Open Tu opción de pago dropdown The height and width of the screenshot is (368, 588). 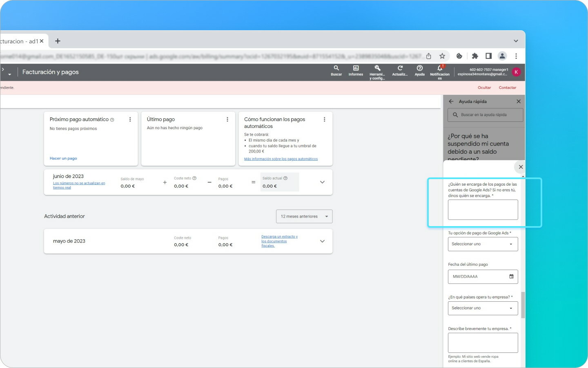[483, 244]
